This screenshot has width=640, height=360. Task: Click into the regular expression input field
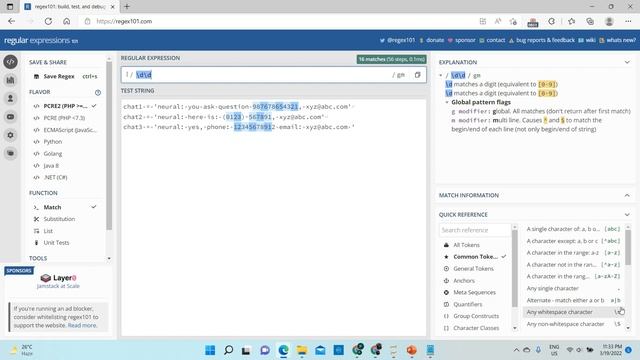(x=261, y=75)
